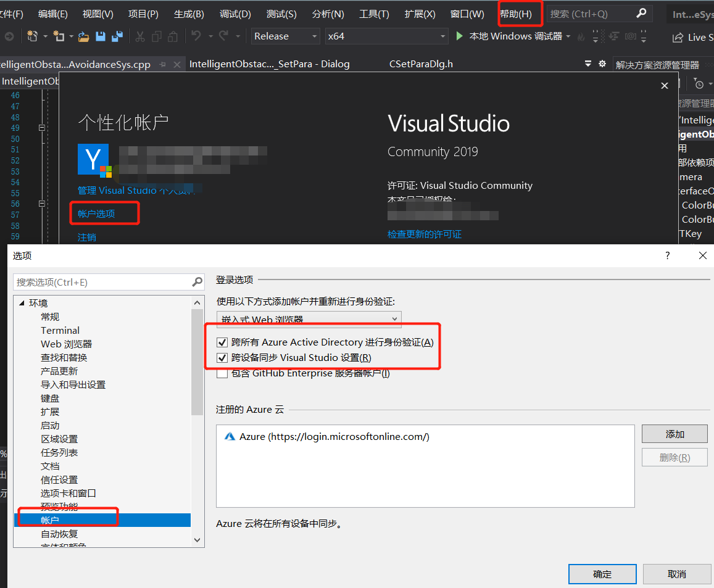This screenshot has height=588, width=714.
Task: Open the x64 platform dropdown
Action: pyautogui.click(x=442, y=36)
